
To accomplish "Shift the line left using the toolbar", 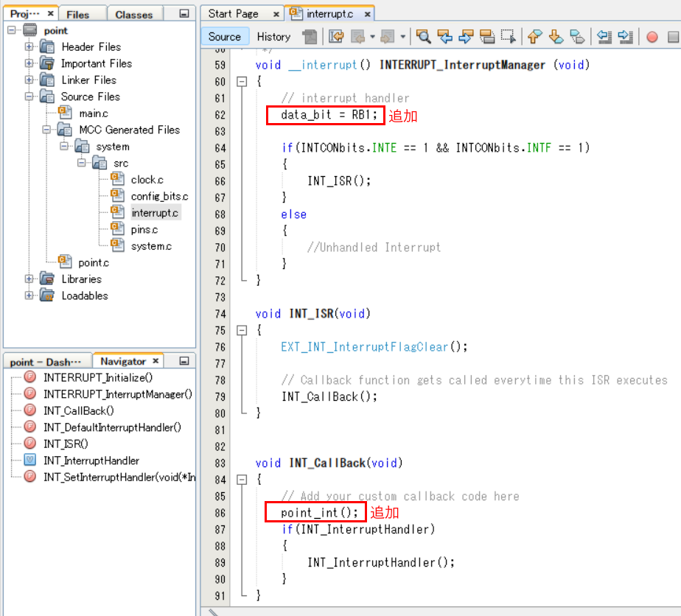I will (604, 37).
